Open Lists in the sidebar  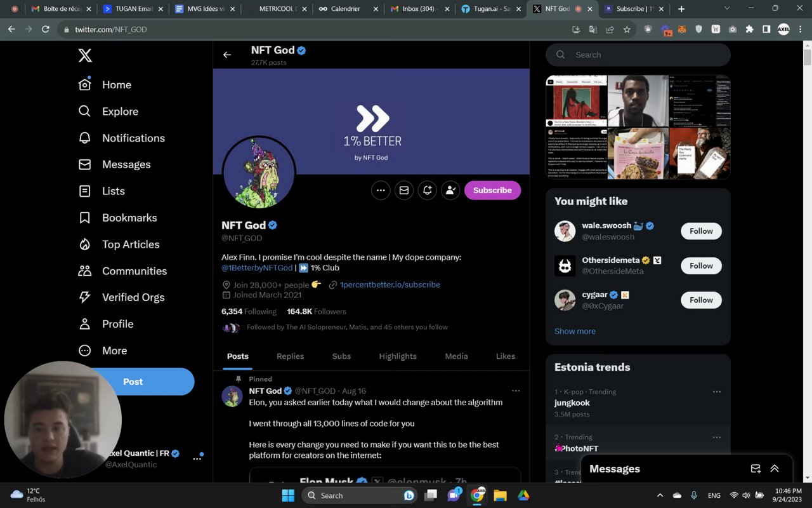(101, 191)
